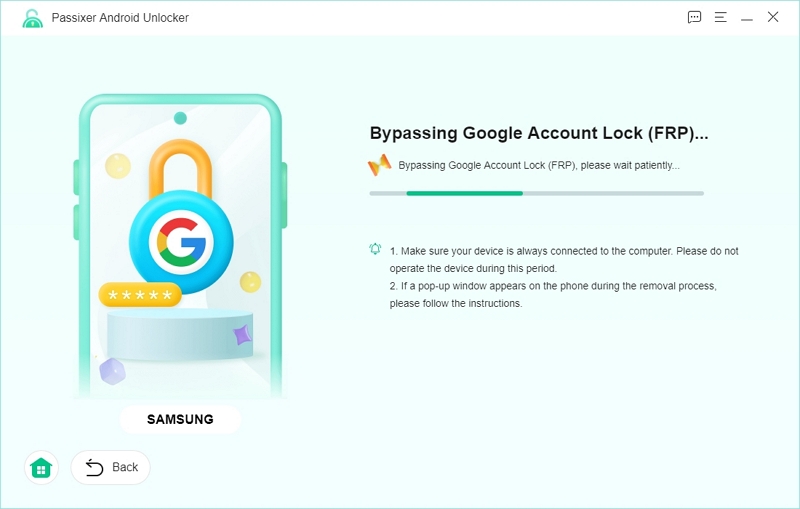Close the Passixer Android Unlocker window
The width and height of the screenshot is (800, 509).
pos(773,17)
